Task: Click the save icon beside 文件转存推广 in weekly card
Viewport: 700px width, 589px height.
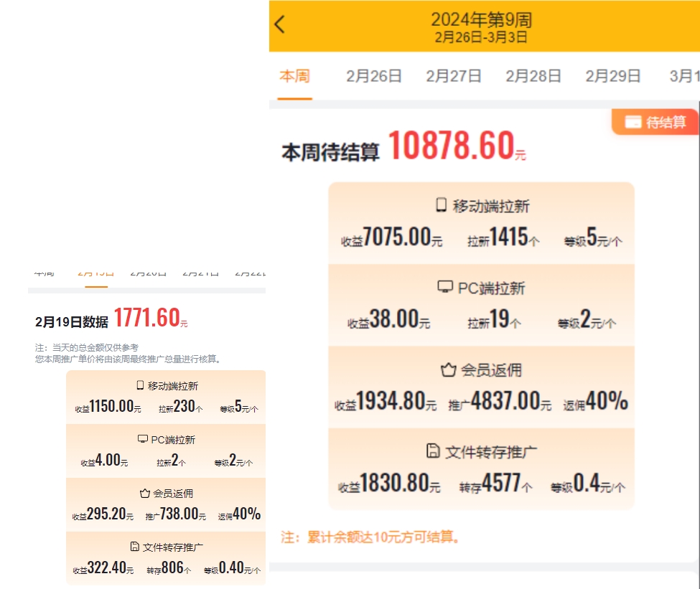Action: click(433, 451)
